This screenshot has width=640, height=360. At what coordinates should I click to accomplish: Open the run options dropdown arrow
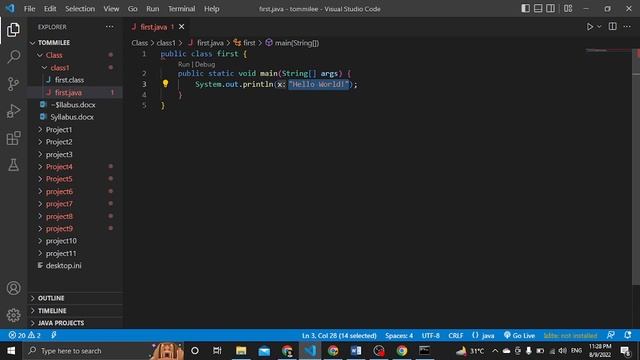599,27
